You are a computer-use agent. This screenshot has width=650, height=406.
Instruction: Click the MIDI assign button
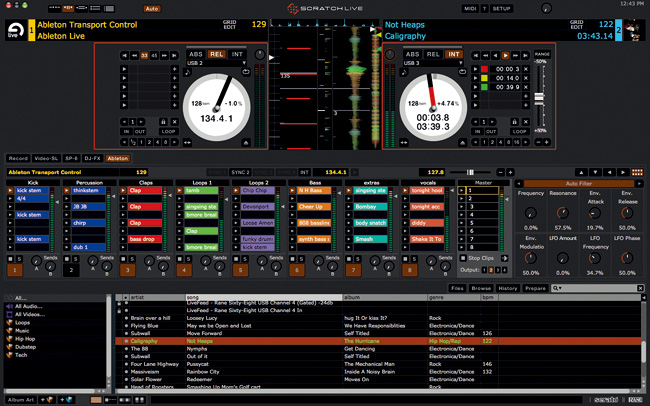click(x=470, y=9)
